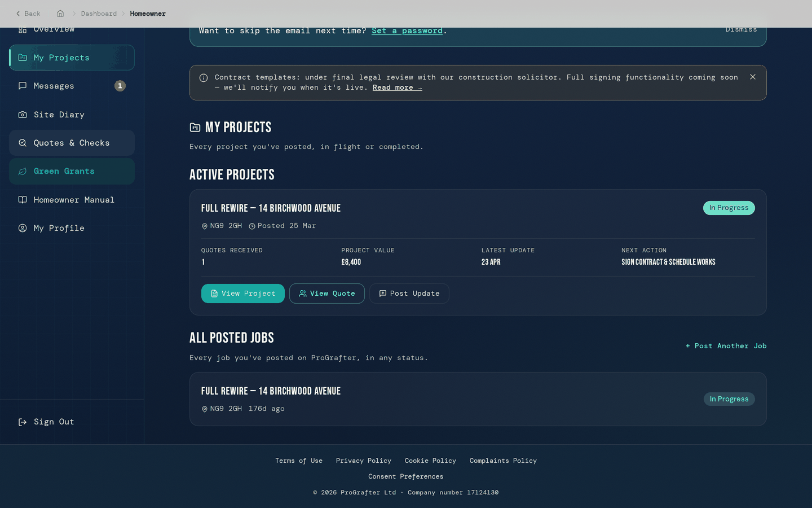The width and height of the screenshot is (812, 508).
Task: Open Privacy Policy footer link
Action: coord(364,461)
